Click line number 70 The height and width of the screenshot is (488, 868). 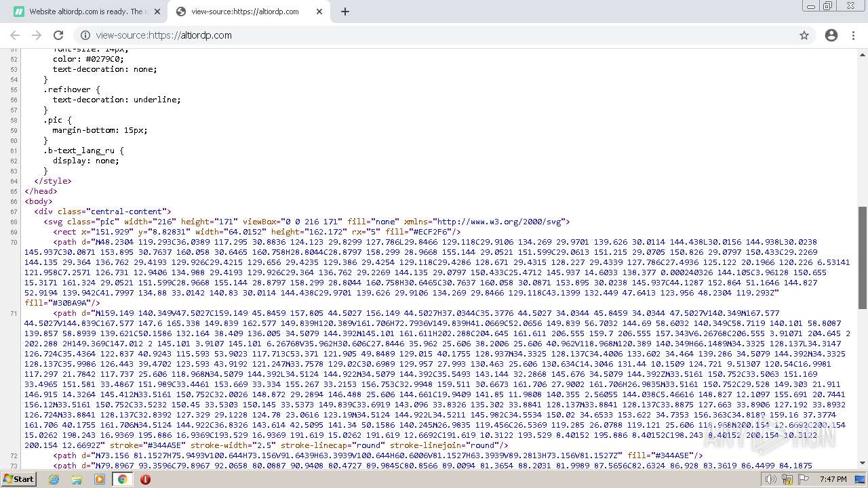(14, 242)
